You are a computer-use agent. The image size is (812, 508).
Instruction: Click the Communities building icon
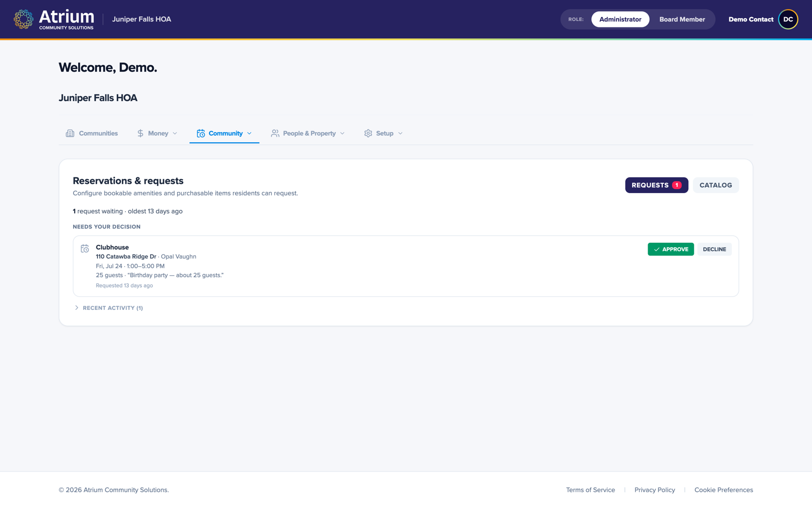point(70,133)
